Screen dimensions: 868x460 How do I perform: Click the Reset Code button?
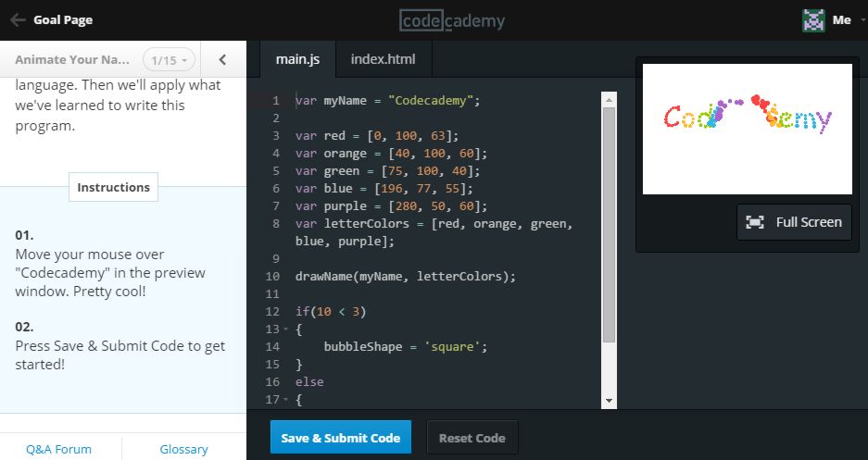[x=472, y=438]
